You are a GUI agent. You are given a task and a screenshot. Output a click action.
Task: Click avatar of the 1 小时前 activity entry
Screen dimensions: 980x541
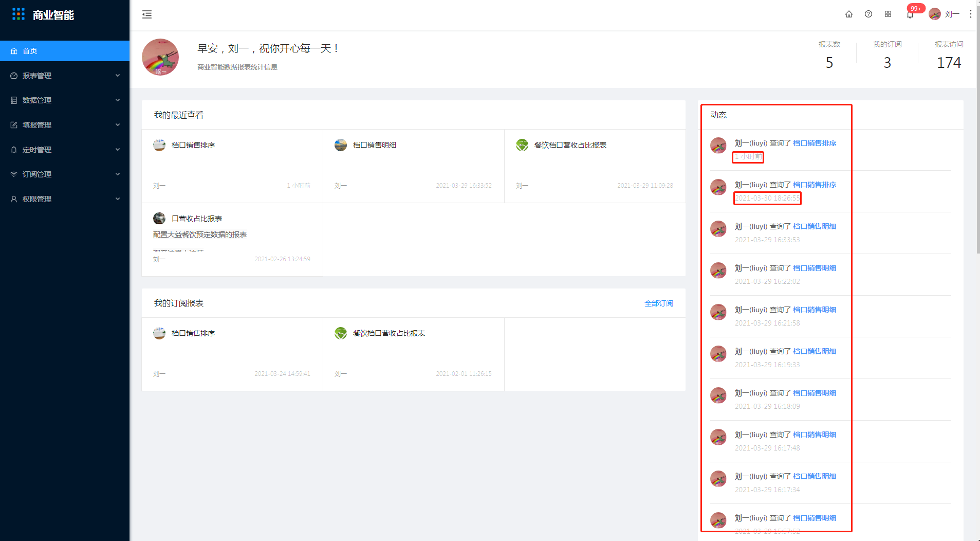pos(718,146)
